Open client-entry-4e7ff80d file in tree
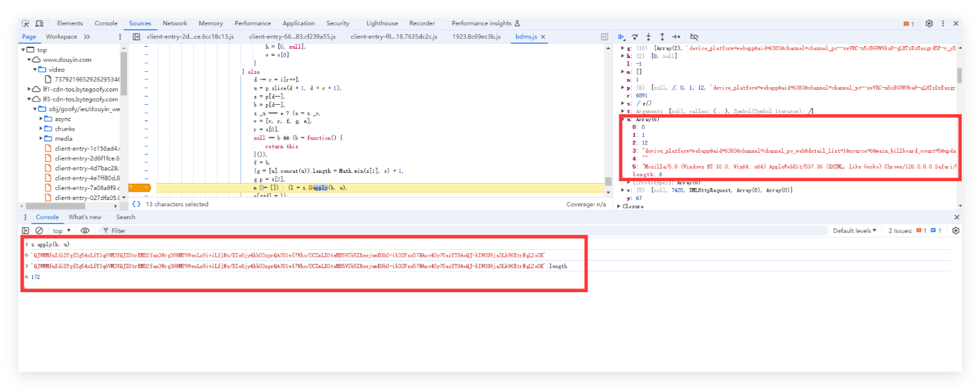980x390 pixels. coord(82,178)
